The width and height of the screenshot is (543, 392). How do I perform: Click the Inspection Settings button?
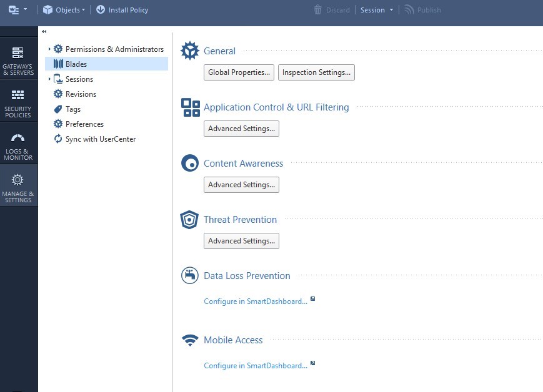316,72
